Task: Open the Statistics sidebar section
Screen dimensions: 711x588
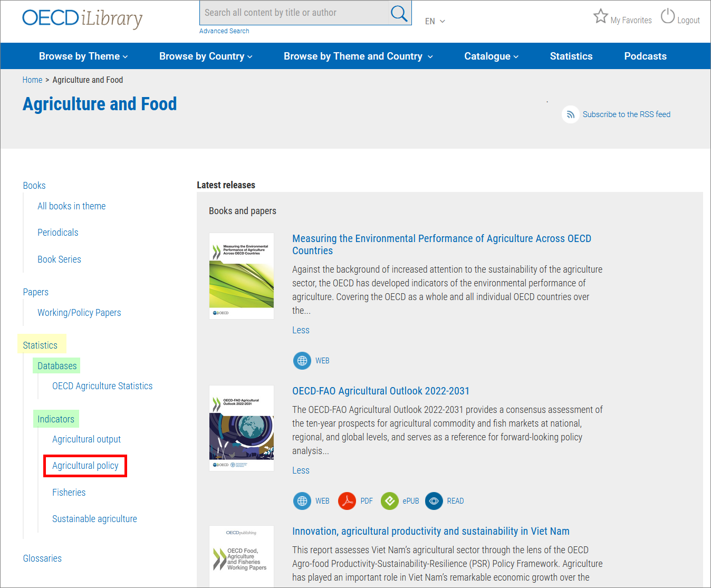Action: click(x=40, y=345)
